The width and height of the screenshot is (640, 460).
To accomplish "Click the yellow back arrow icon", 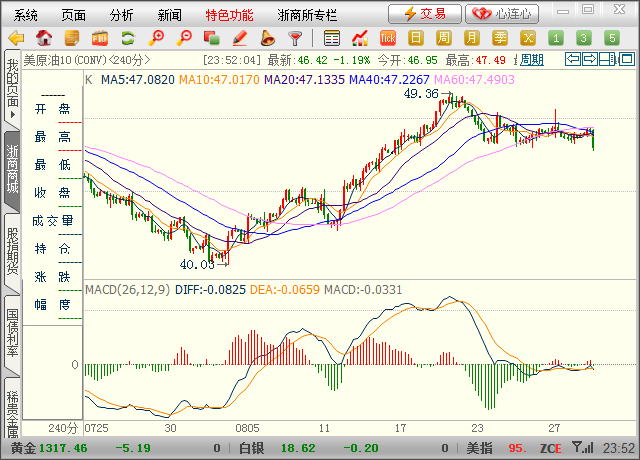I will [x=16, y=38].
